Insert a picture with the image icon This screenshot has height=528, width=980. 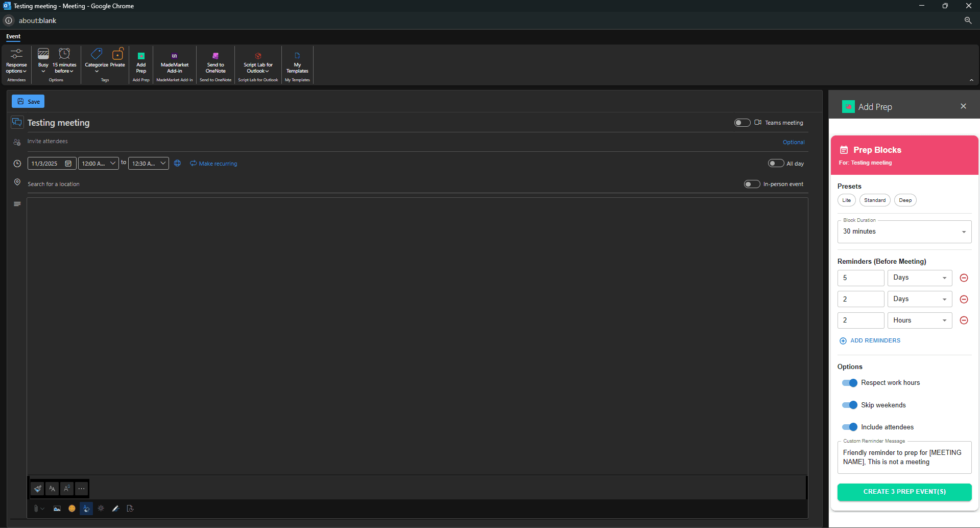coord(57,509)
